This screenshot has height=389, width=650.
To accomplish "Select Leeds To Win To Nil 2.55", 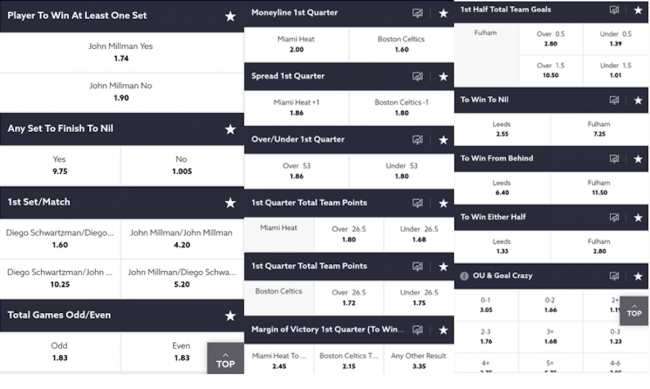I will pyautogui.click(x=502, y=129).
